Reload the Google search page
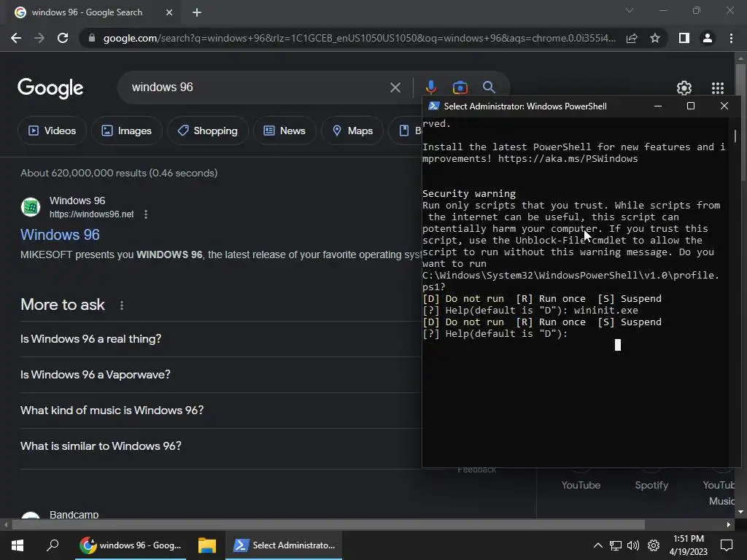The height and width of the screenshot is (560, 747). 63,38
